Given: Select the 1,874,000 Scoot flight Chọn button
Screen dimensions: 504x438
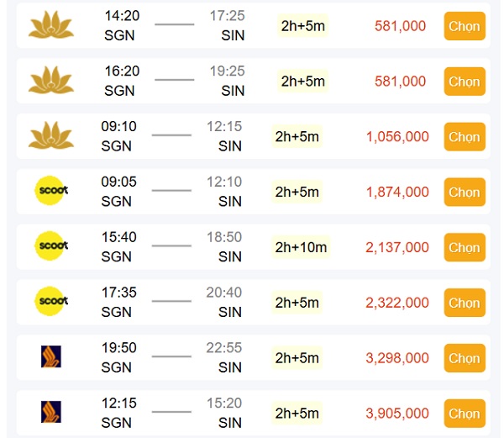Looking at the screenshot, I should click(464, 192).
